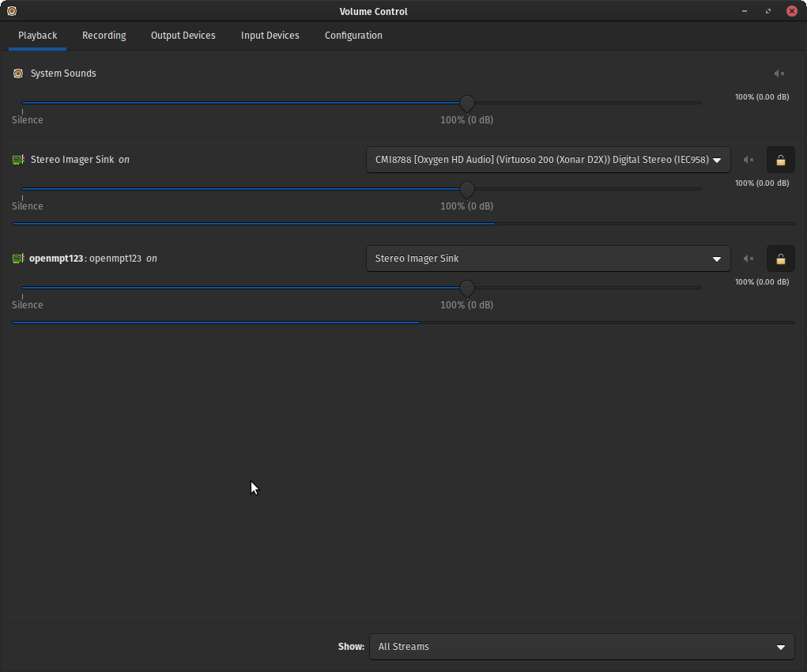Go to the Configuration tab
Image resolution: width=807 pixels, height=672 pixels.
pos(353,36)
